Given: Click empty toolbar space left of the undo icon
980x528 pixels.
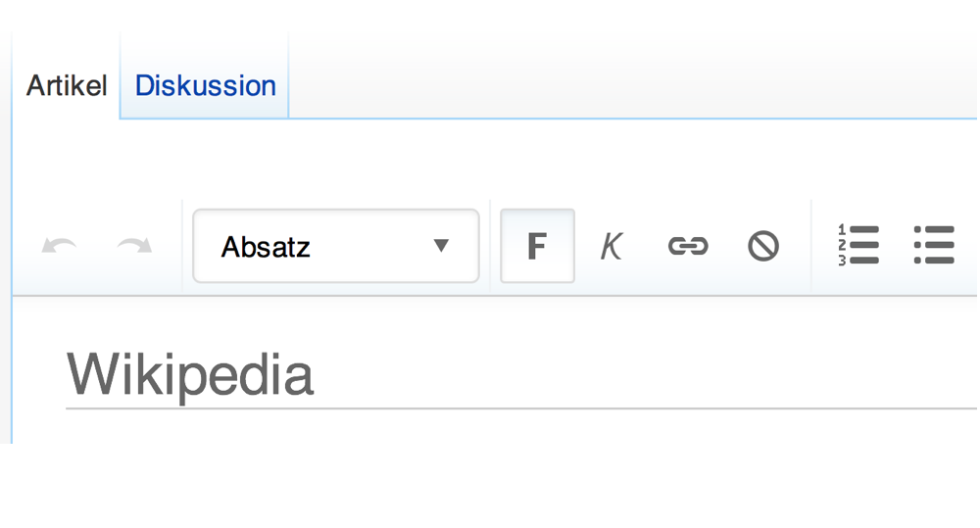Looking at the screenshot, I should click(x=26, y=246).
